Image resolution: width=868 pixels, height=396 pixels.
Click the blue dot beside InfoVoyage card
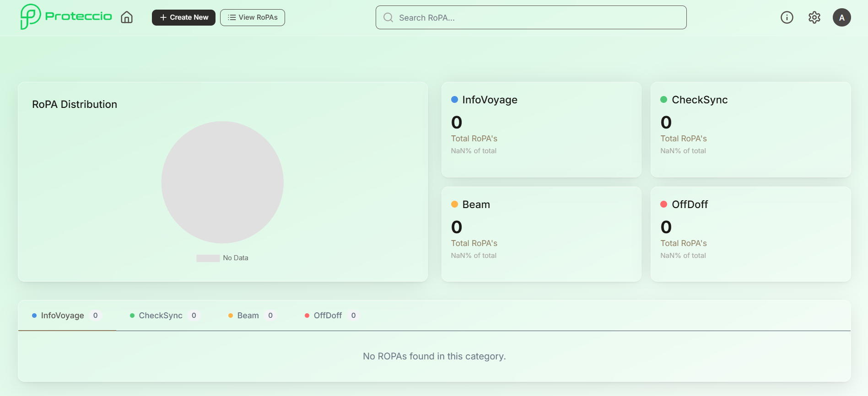point(454,100)
